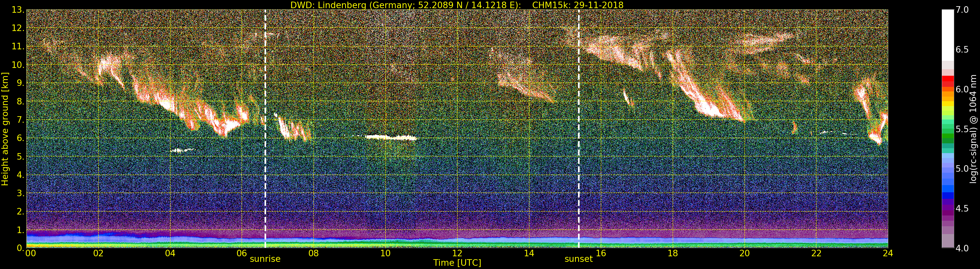Click the '02' time axis tick label
The height and width of the screenshot is (269, 980).
99,253
